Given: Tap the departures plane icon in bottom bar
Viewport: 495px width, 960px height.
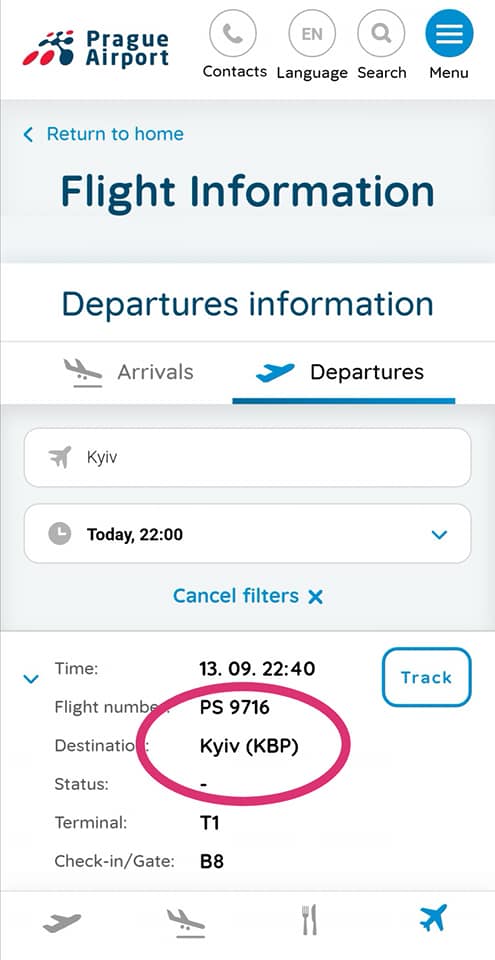Looking at the screenshot, I should (62, 921).
